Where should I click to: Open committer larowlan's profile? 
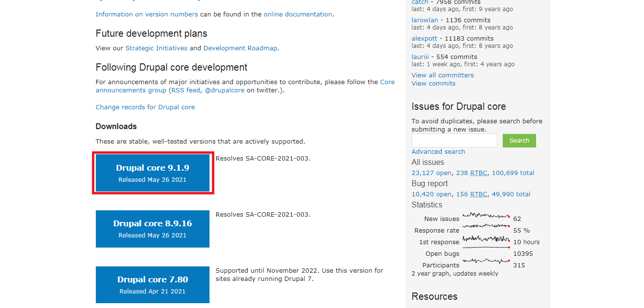pos(425,20)
